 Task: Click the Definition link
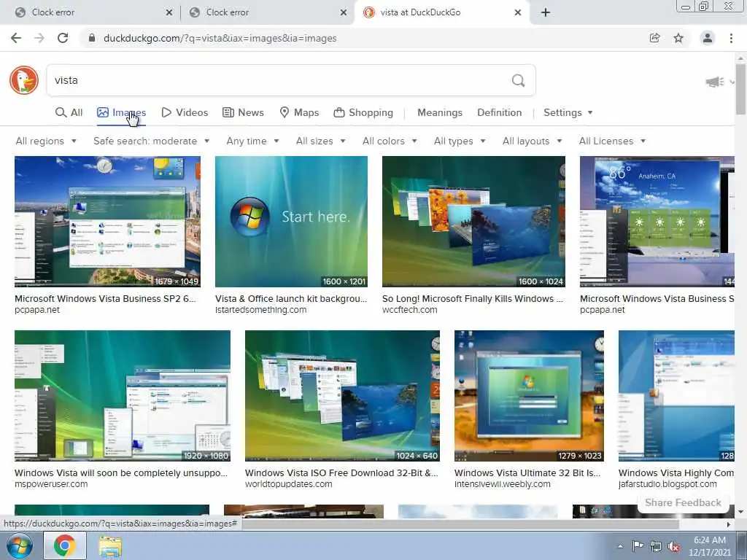click(x=499, y=112)
